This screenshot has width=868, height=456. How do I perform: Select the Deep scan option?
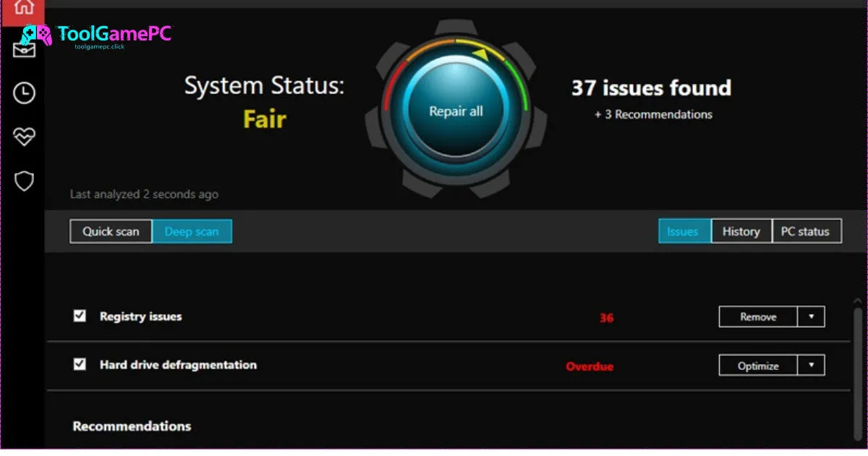coord(192,232)
